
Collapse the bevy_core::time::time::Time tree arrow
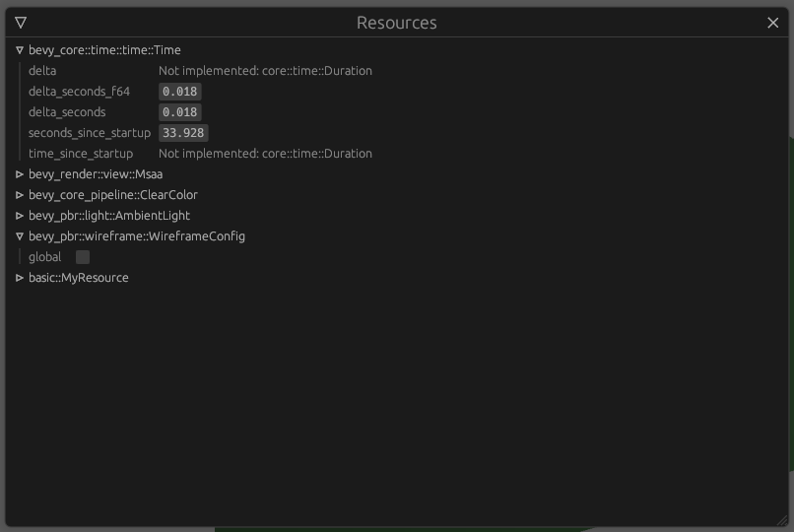(x=20, y=50)
